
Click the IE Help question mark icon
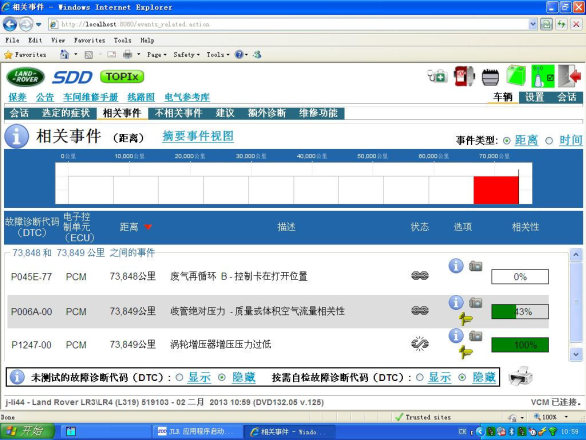tap(238, 55)
